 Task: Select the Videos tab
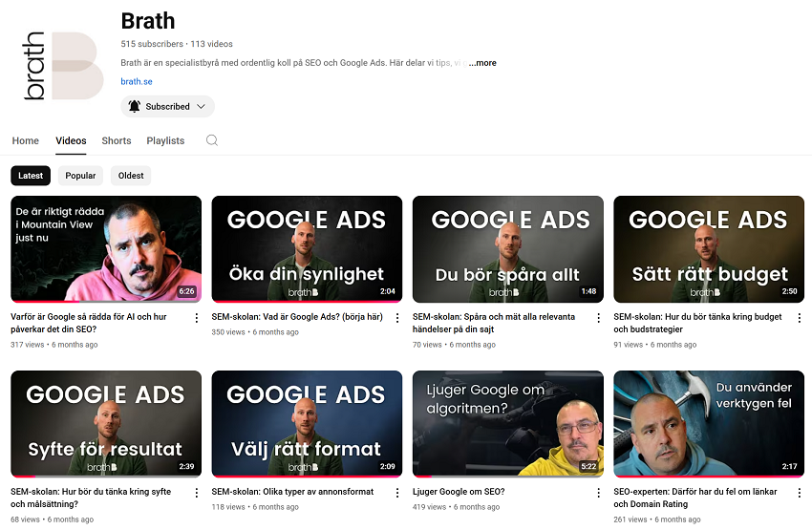click(x=71, y=140)
